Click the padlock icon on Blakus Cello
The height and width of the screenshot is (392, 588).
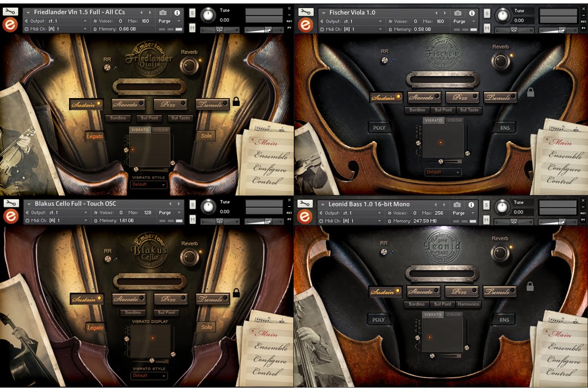click(236, 293)
